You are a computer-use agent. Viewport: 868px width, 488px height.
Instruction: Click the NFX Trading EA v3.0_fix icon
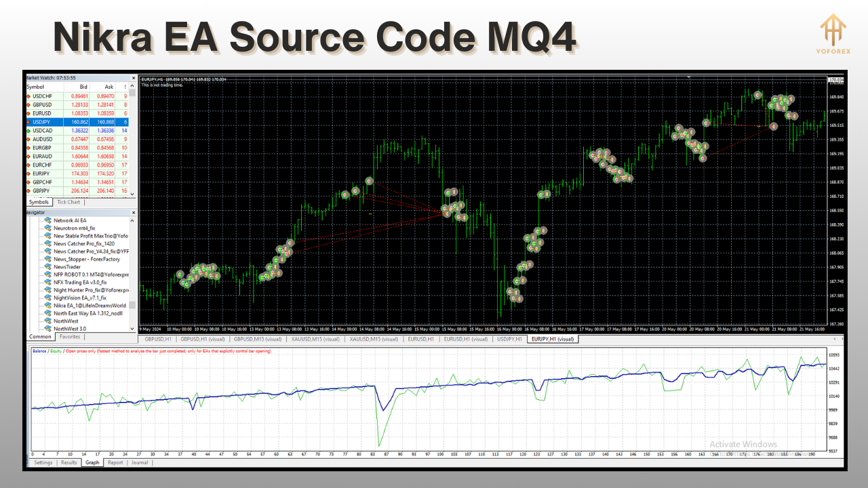(48, 282)
